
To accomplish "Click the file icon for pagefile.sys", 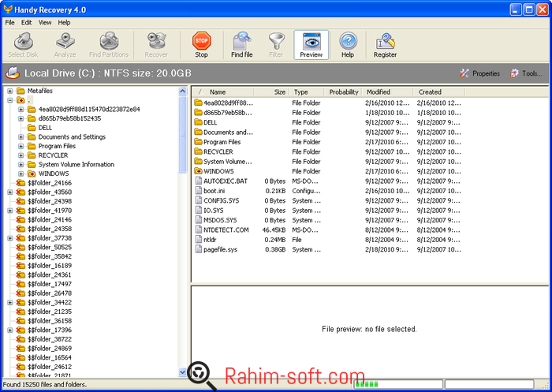I will (199, 249).
